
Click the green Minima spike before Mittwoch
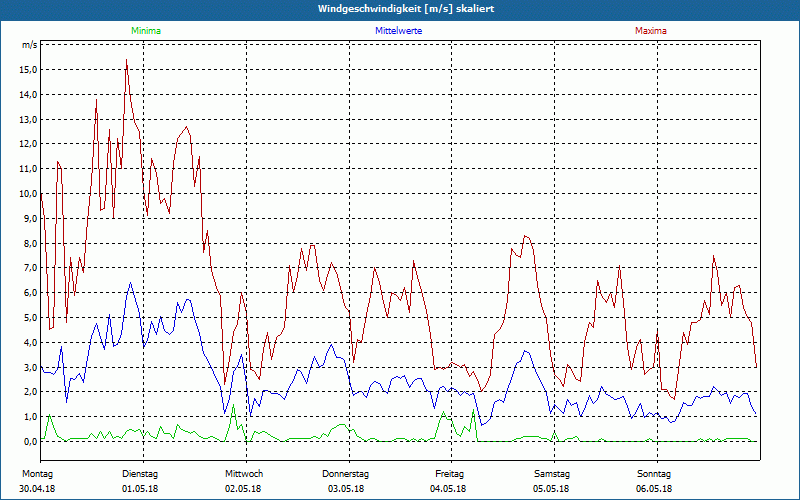[x=233, y=407]
